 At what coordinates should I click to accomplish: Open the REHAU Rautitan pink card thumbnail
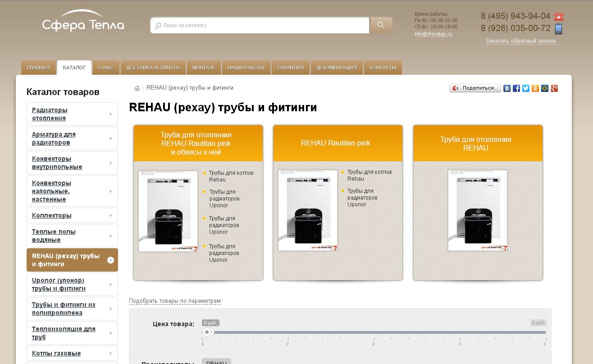(x=308, y=210)
